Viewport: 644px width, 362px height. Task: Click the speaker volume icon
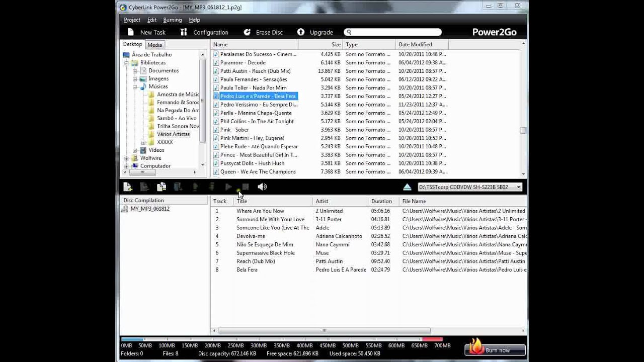262,187
